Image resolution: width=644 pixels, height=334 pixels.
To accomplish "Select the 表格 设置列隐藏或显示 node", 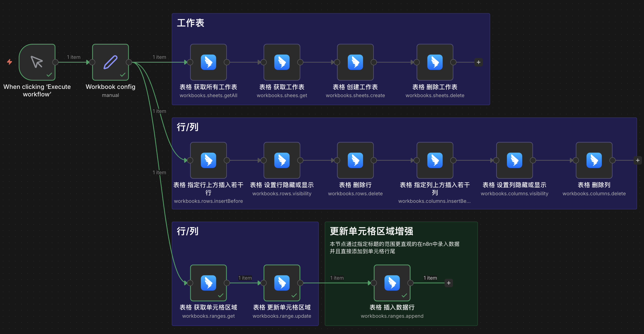I will click(x=514, y=160).
